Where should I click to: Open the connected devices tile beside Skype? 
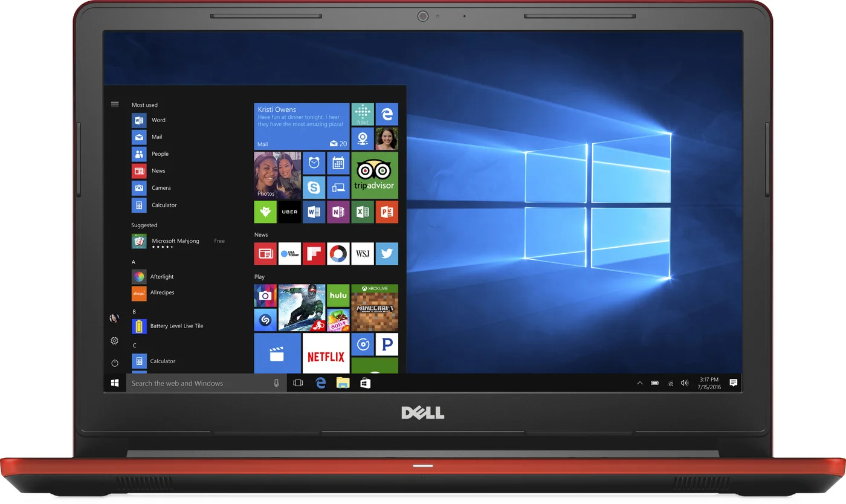[x=338, y=187]
